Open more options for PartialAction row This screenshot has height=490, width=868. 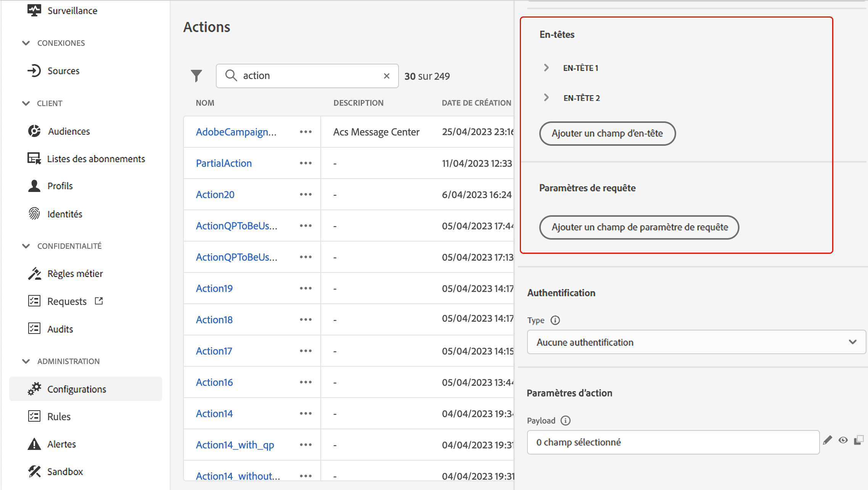pyautogui.click(x=305, y=163)
